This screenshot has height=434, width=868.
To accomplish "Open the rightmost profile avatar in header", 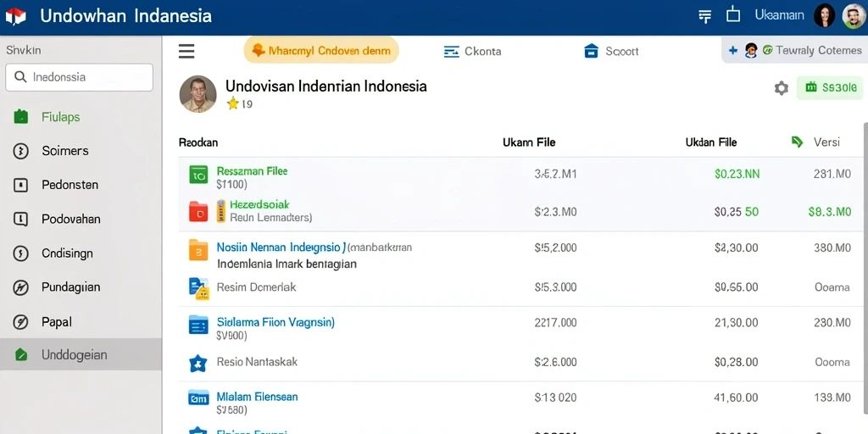I will [x=854, y=16].
